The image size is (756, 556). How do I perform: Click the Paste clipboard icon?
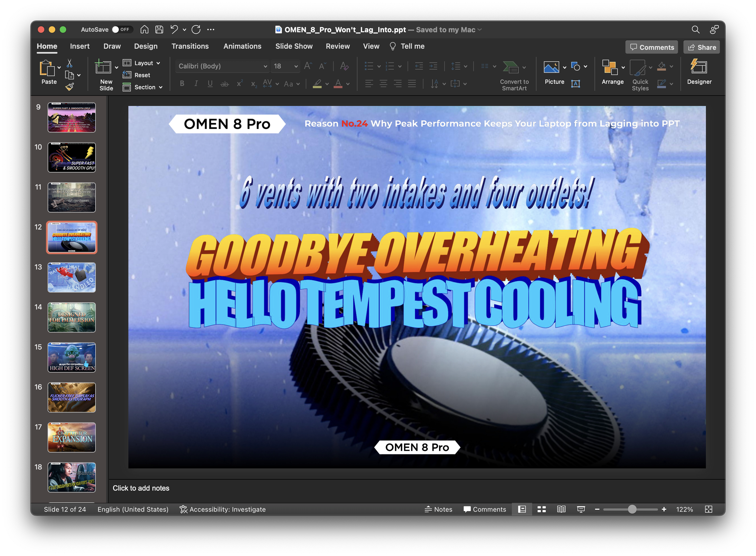point(47,68)
